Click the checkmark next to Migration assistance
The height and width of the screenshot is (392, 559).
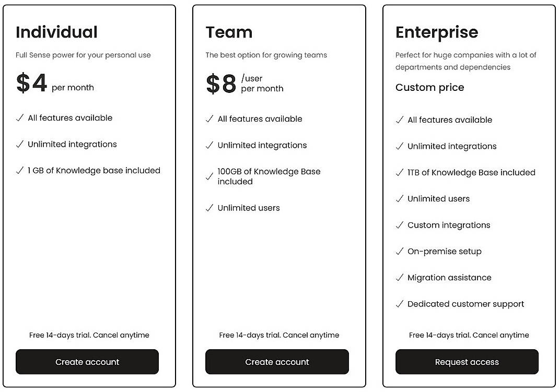pos(399,278)
